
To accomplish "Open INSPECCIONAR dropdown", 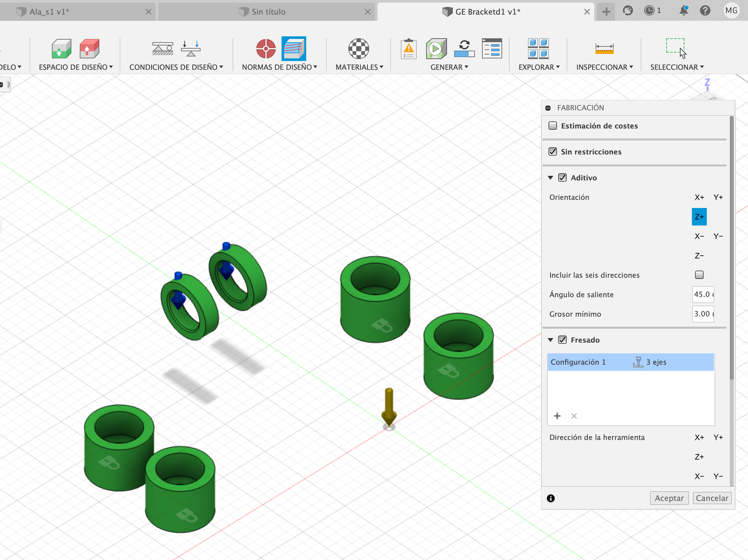I will (x=605, y=67).
